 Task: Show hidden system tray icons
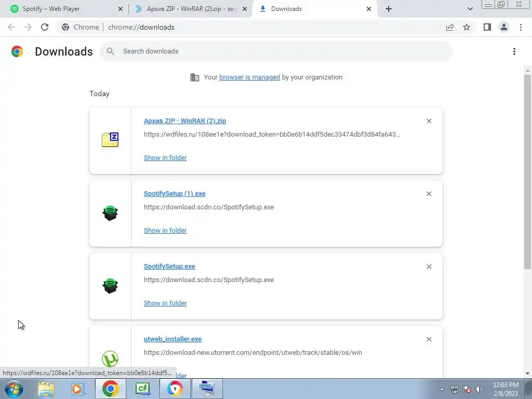[x=442, y=390]
